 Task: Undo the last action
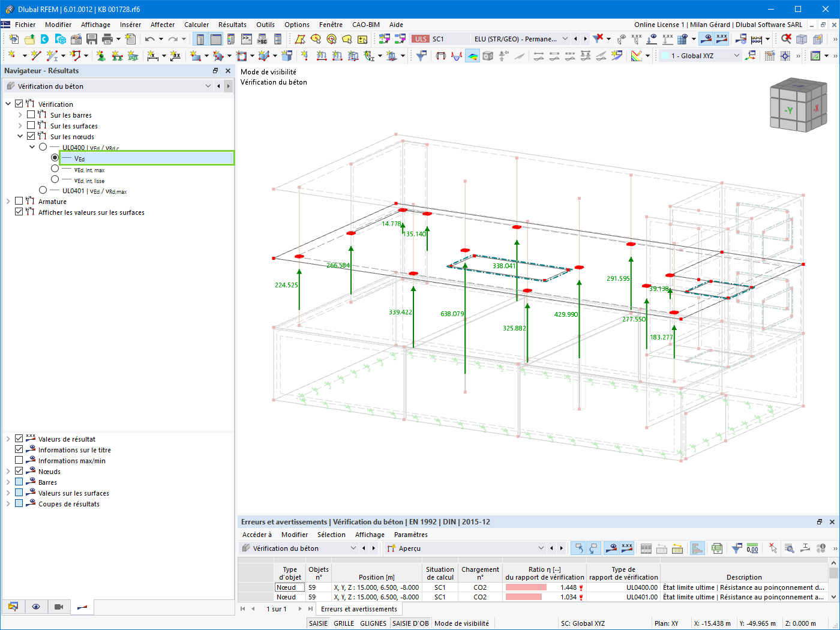pyautogui.click(x=149, y=39)
